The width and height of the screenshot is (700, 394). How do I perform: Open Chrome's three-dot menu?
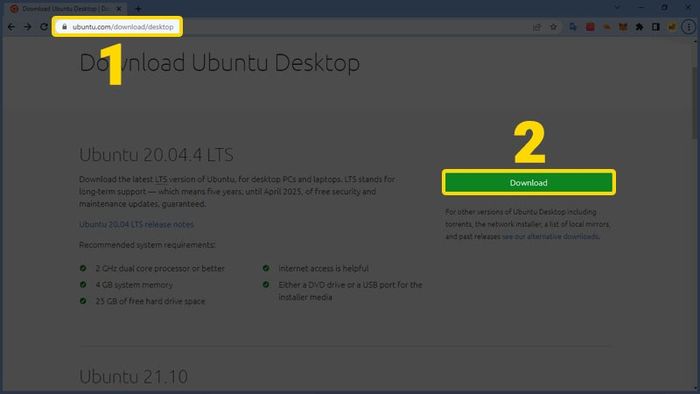click(688, 27)
